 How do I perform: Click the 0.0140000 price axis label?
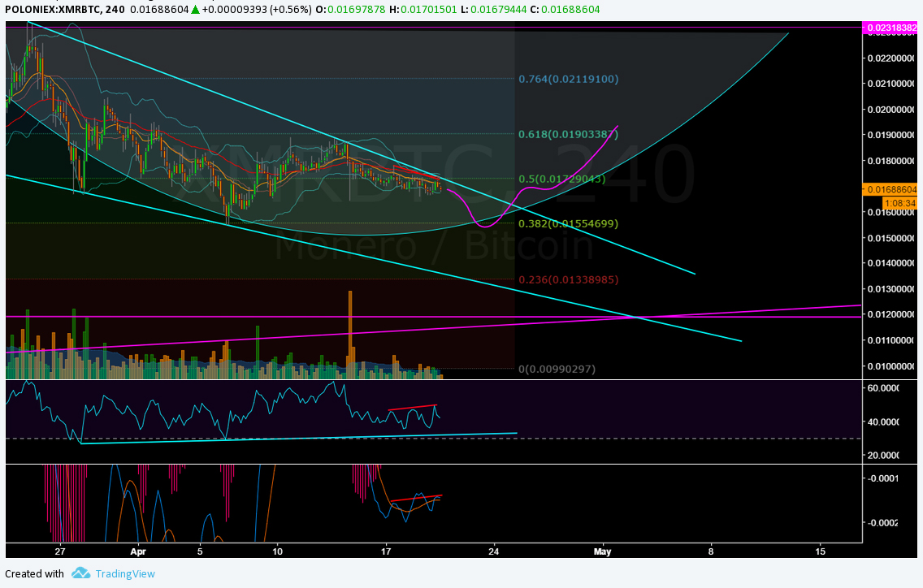coord(891,263)
